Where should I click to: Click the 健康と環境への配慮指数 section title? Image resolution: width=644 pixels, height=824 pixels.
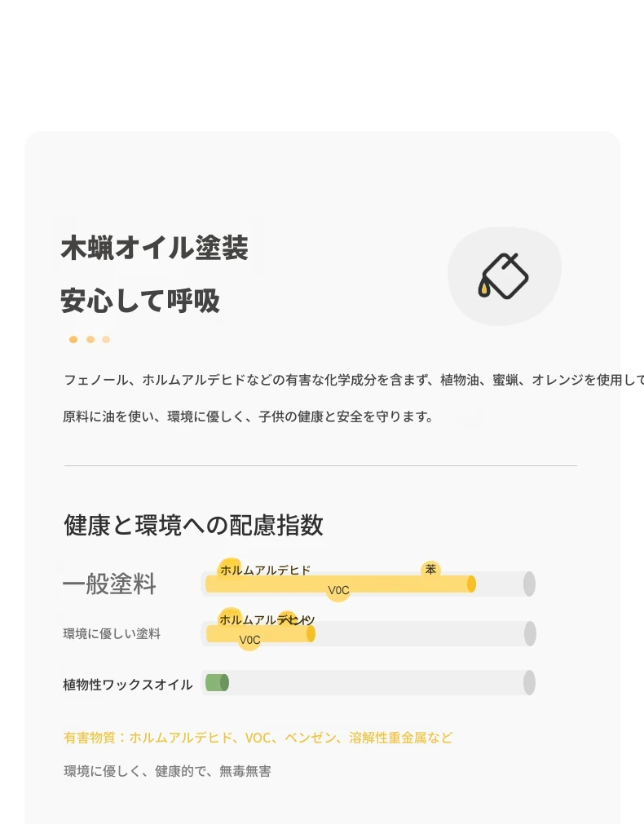click(193, 525)
